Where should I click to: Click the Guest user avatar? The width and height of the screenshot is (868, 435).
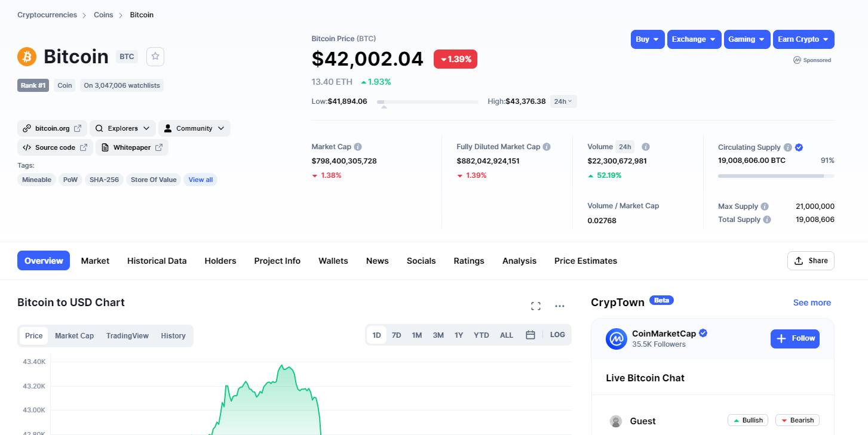click(616, 421)
